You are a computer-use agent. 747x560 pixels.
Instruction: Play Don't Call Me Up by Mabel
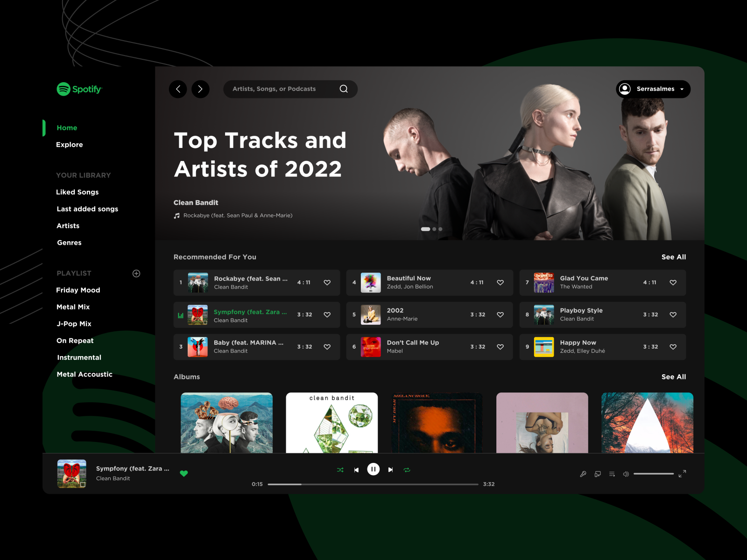(x=430, y=347)
